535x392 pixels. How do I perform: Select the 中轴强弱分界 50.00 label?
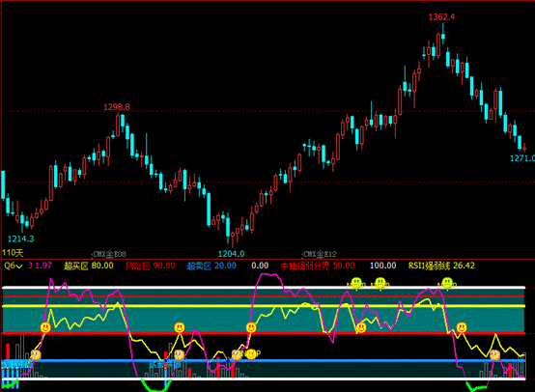coord(318,266)
